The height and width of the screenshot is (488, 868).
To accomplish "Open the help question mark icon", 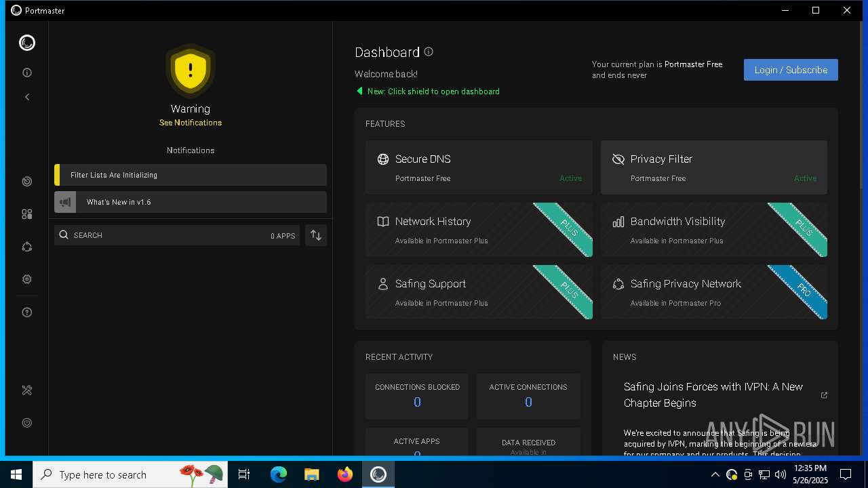I will click(27, 312).
